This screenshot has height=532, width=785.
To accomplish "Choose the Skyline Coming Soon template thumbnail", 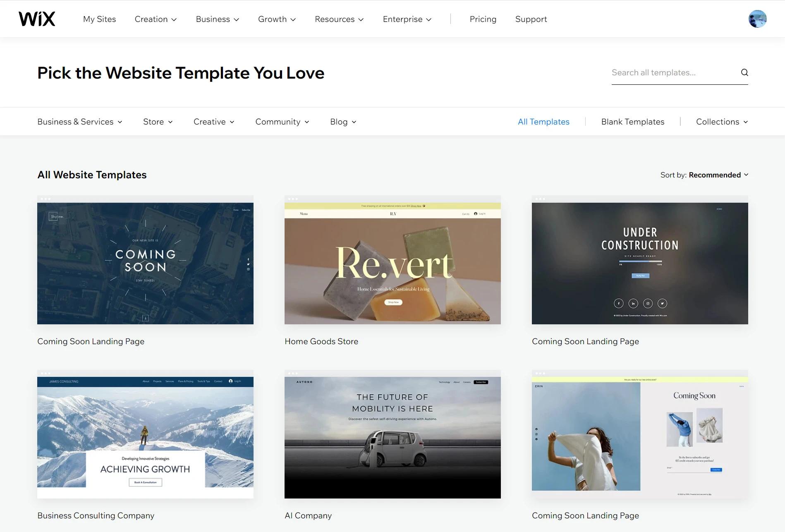I will [145, 263].
